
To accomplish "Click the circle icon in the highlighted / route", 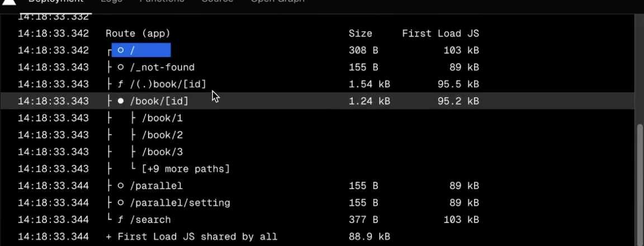I will tap(121, 50).
